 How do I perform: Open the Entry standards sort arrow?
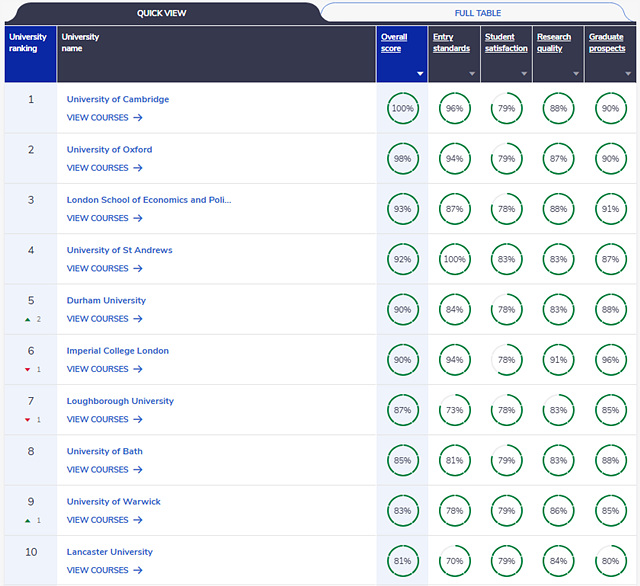pos(472,74)
